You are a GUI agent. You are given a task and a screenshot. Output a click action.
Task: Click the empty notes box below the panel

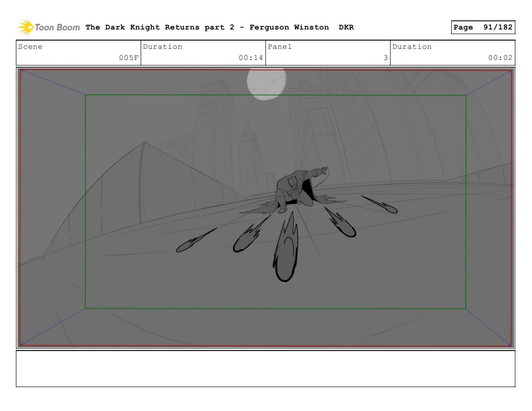(266, 368)
